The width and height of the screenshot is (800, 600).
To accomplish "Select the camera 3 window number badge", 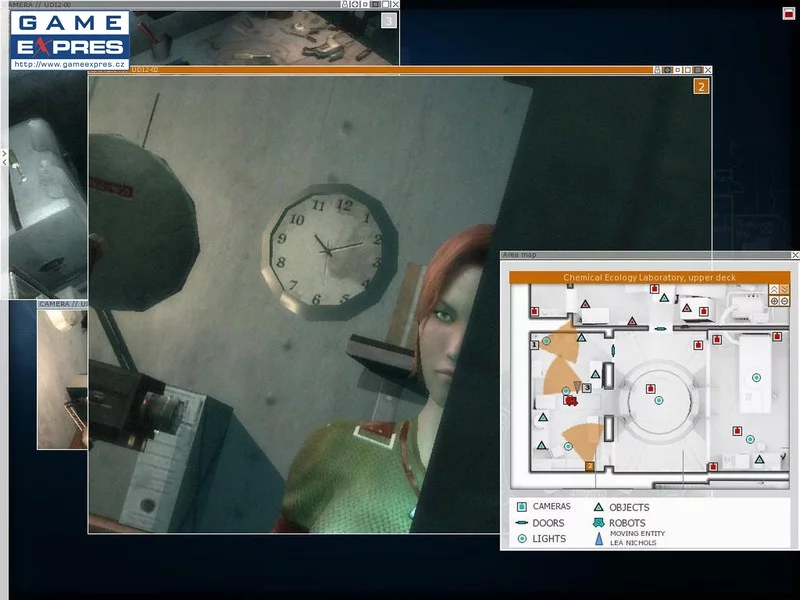I will [388, 19].
